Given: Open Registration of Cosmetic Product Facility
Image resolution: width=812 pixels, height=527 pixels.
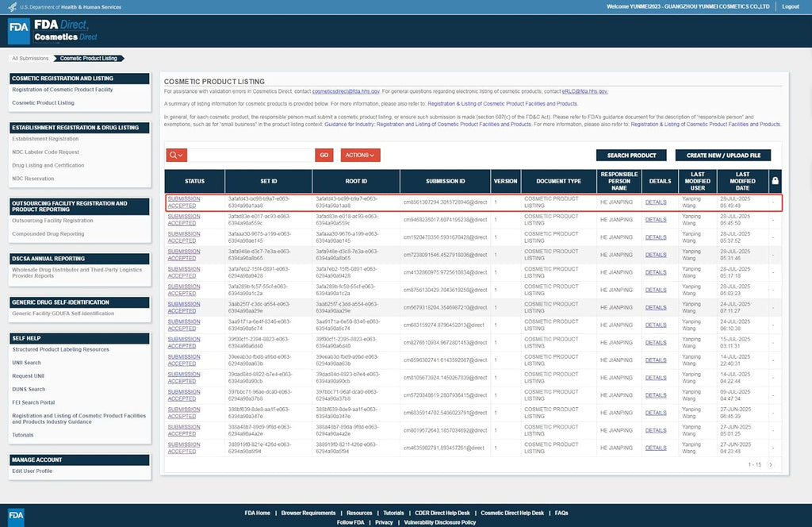Looking at the screenshot, I should (x=62, y=90).
